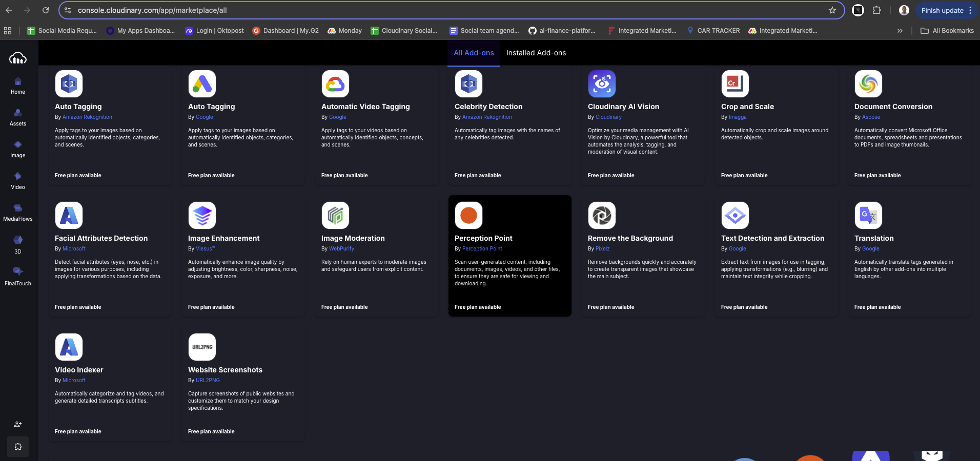The height and width of the screenshot is (461, 980).
Task: Open the Image Moderation add-on title
Action: [353, 238]
